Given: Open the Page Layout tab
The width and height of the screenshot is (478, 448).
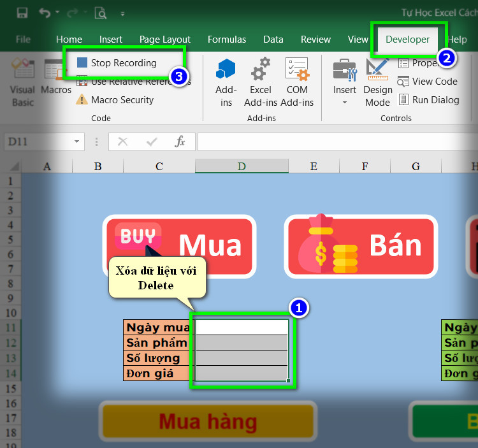Looking at the screenshot, I should coord(165,40).
